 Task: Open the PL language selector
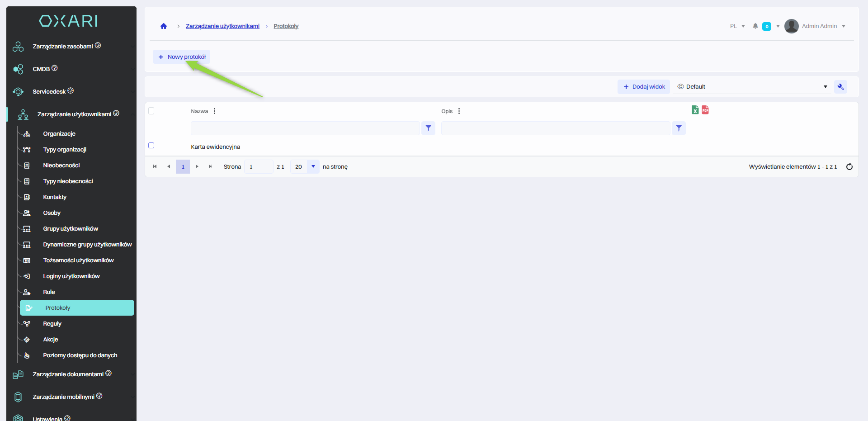point(737,26)
